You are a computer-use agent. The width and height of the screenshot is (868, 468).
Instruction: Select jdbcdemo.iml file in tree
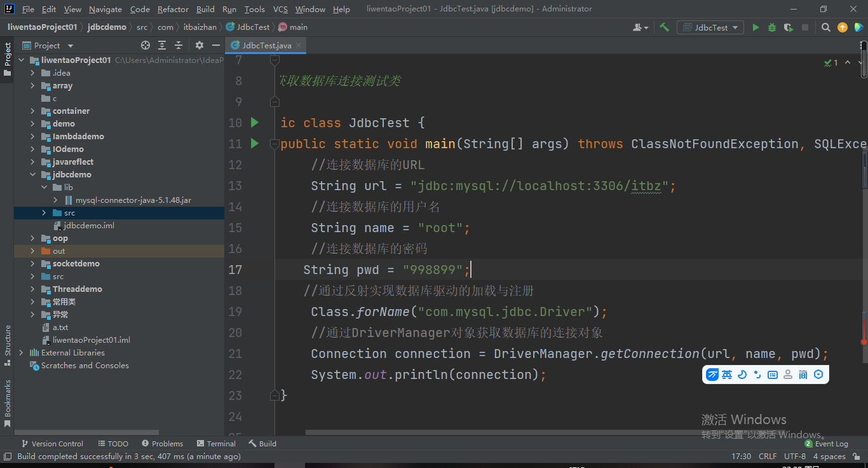(x=85, y=225)
